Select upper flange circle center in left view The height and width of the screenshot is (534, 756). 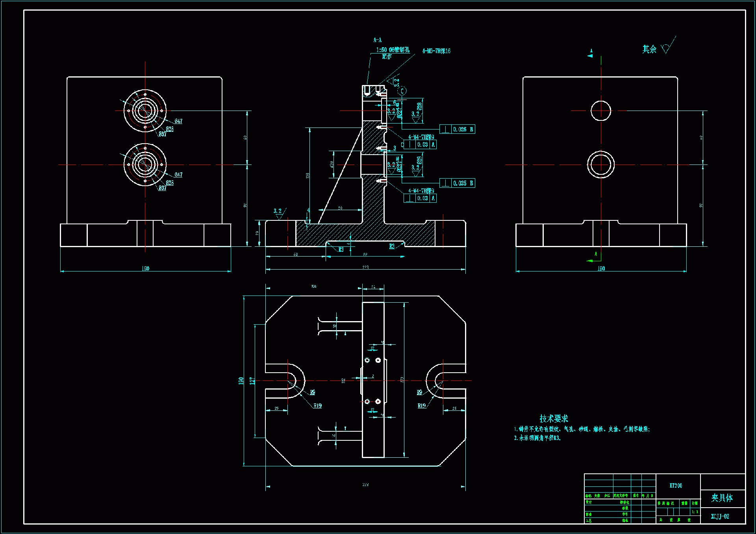[145, 111]
